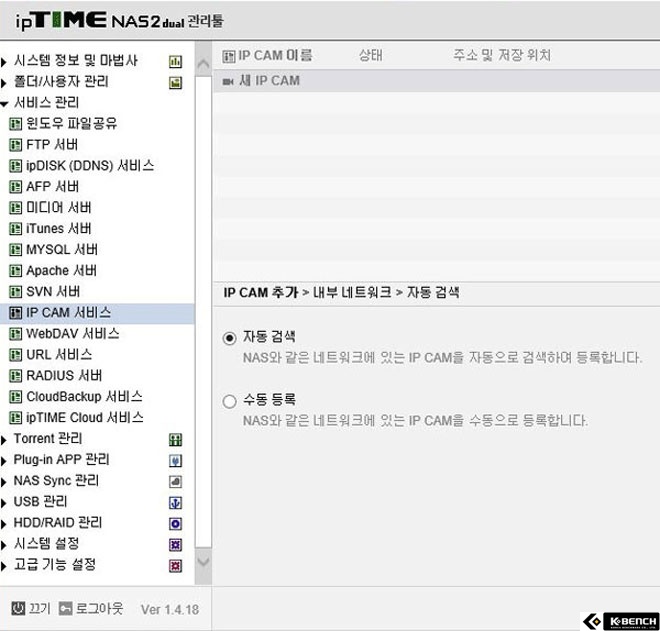This screenshot has width=660, height=631.
Task: Open the URL 서비스 menu item
Action: click(59, 354)
